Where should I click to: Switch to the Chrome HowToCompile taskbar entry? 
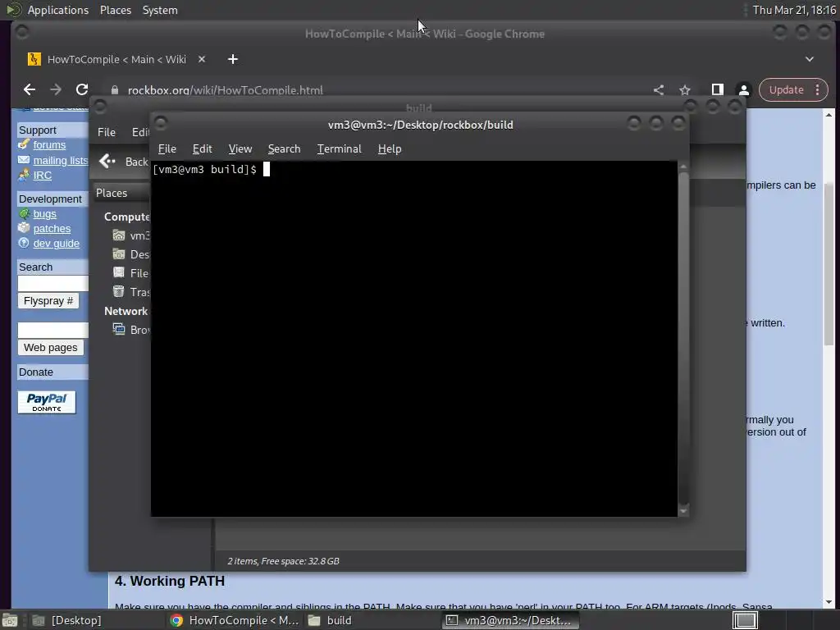click(234, 620)
